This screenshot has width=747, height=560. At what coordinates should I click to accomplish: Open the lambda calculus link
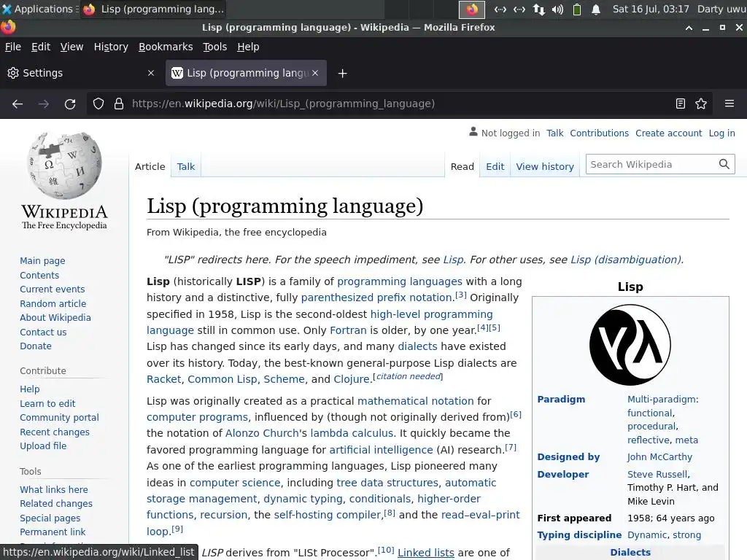coord(352,433)
